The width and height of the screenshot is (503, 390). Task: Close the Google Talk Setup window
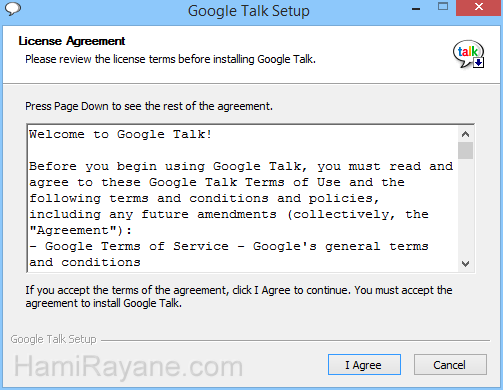coord(479,8)
